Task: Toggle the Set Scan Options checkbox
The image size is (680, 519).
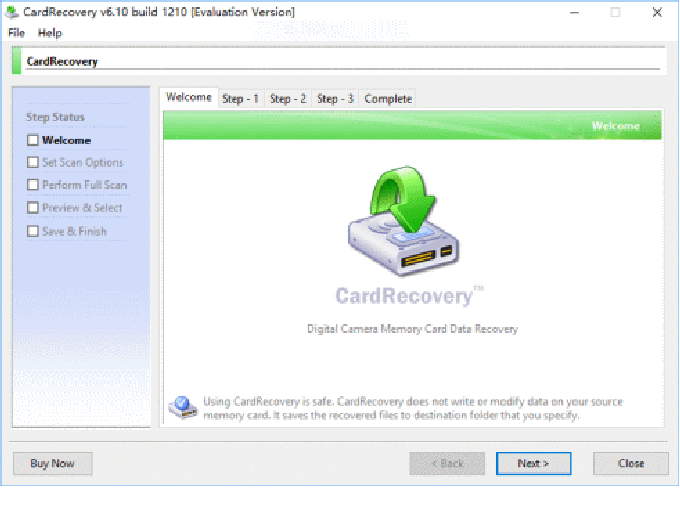Action: (x=33, y=162)
